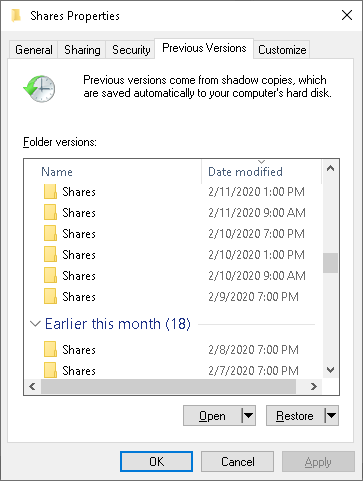
Task: Click folder icon for 2/11/2020 1:00 PM version
Action: [50, 192]
